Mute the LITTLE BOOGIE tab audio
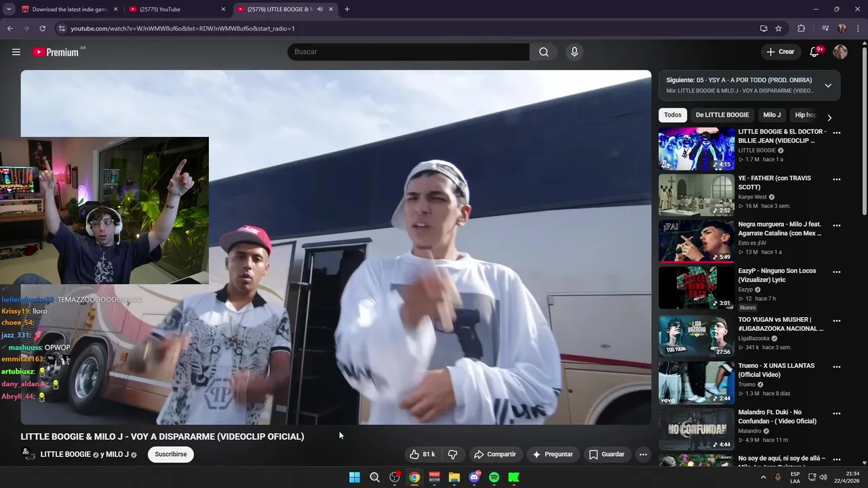The width and height of the screenshot is (868, 488). 320,9
